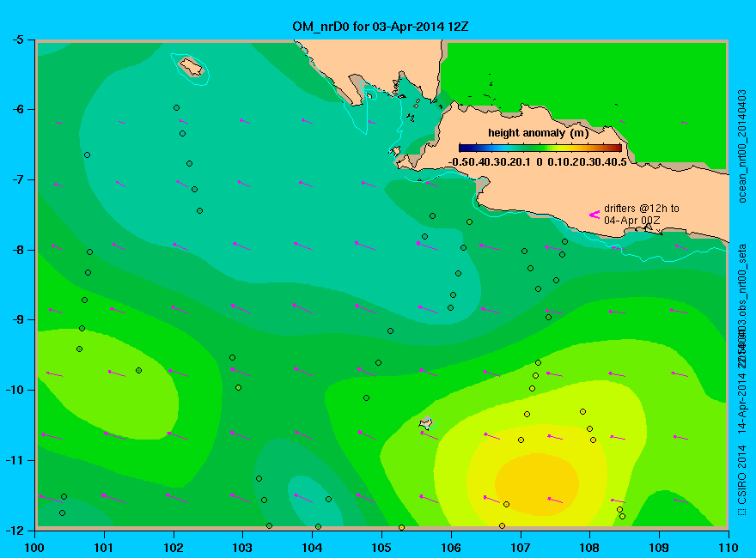Click the '04-Apr 00Z' legend text

click(632, 221)
